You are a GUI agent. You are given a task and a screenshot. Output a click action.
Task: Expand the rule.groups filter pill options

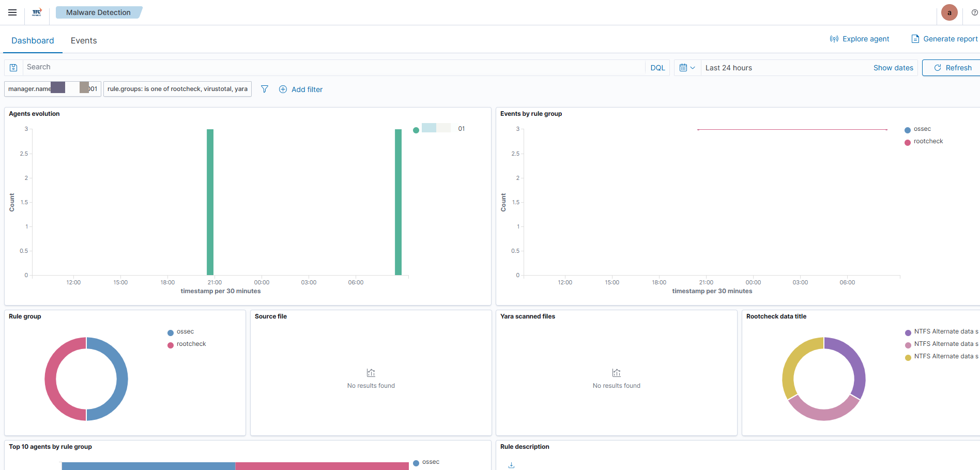[x=177, y=89]
